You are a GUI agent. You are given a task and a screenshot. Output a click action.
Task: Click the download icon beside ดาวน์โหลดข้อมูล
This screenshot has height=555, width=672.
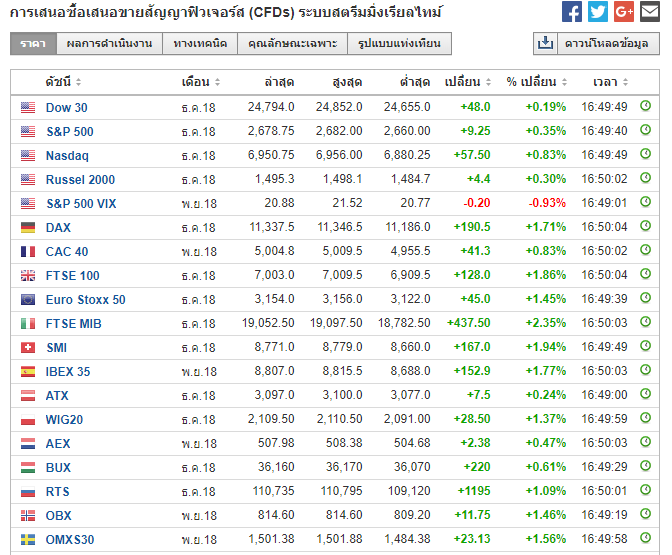pyautogui.click(x=545, y=43)
